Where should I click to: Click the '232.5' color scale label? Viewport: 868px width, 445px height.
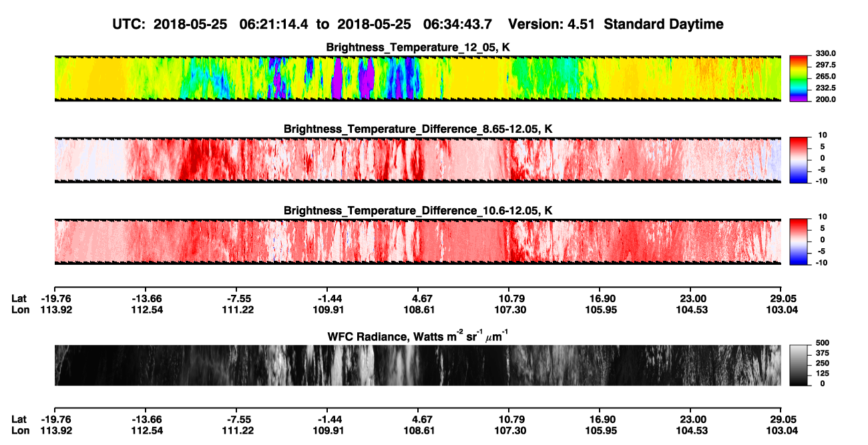(824, 88)
